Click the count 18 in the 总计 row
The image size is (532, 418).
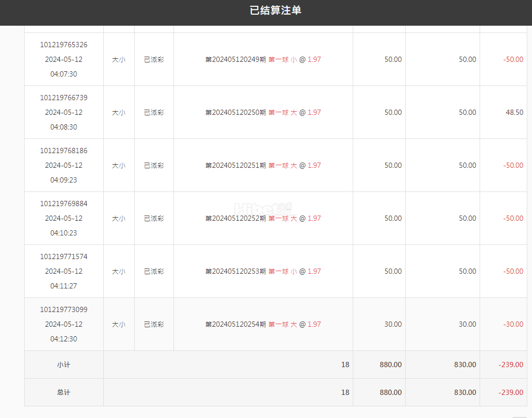[x=345, y=392]
